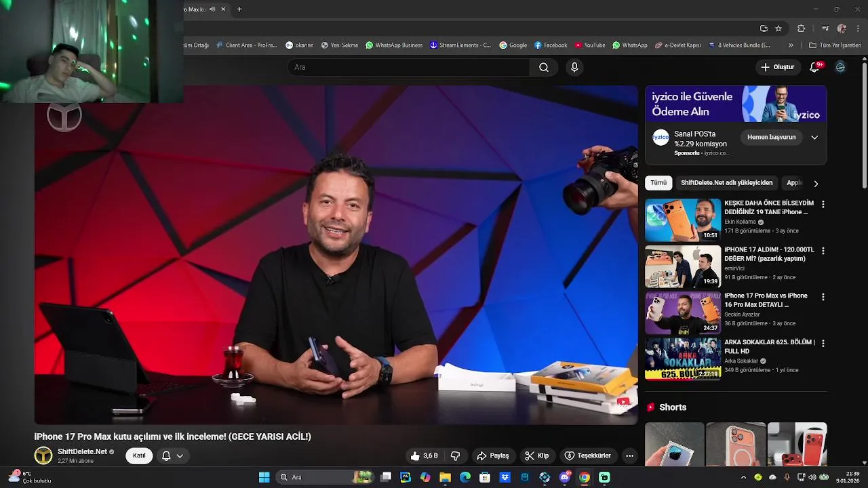Viewport: 868px width, 488px height.
Task: Click the Teşekkürler button
Action: click(x=589, y=455)
